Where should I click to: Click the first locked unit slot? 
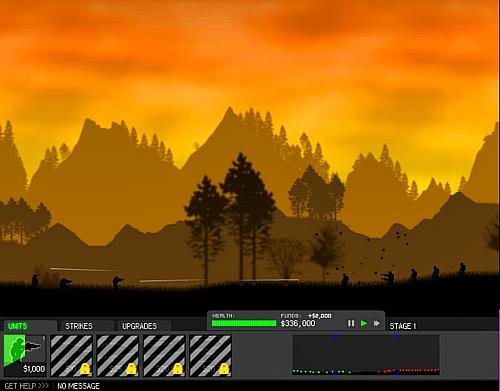[x=71, y=356]
